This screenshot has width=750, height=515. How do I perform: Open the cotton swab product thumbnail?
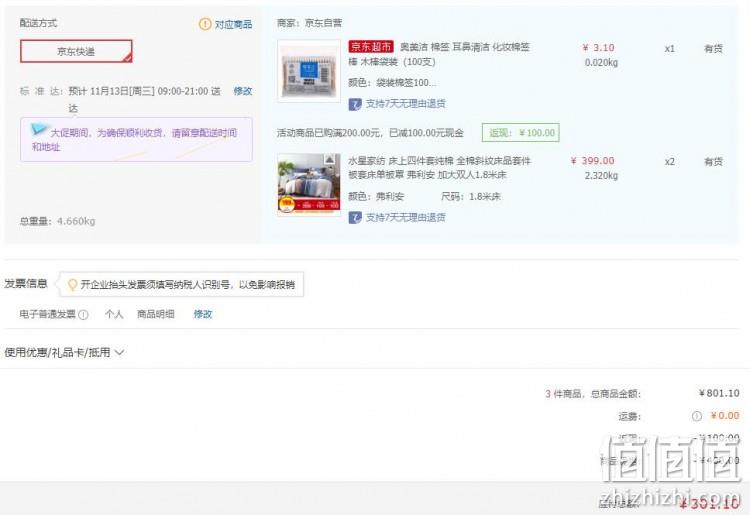(309, 71)
